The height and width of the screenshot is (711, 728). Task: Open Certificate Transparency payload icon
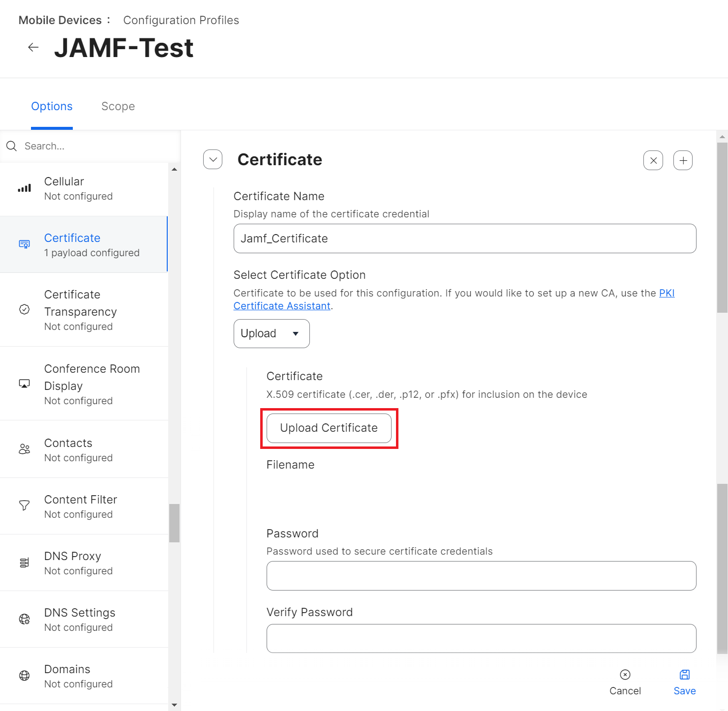[x=25, y=310]
